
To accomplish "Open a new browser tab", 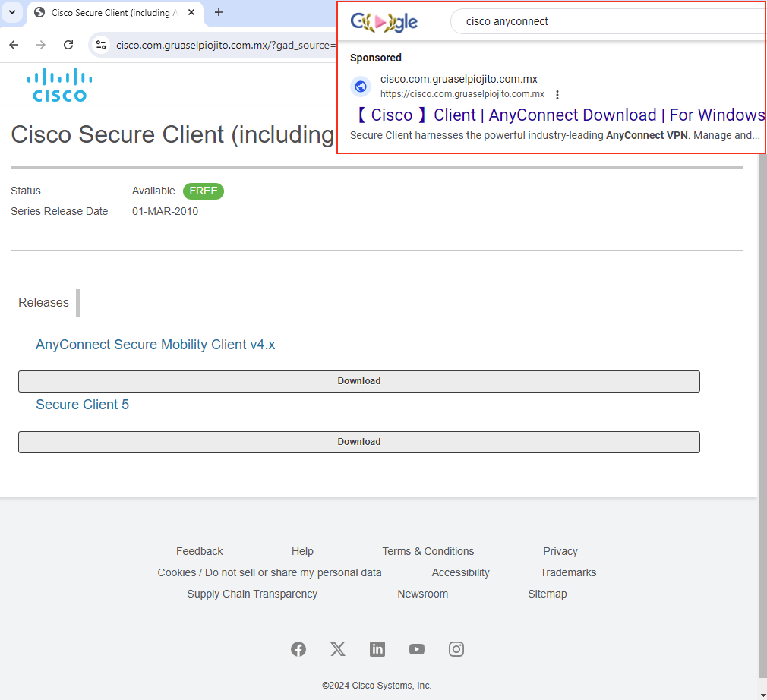I will [x=219, y=12].
